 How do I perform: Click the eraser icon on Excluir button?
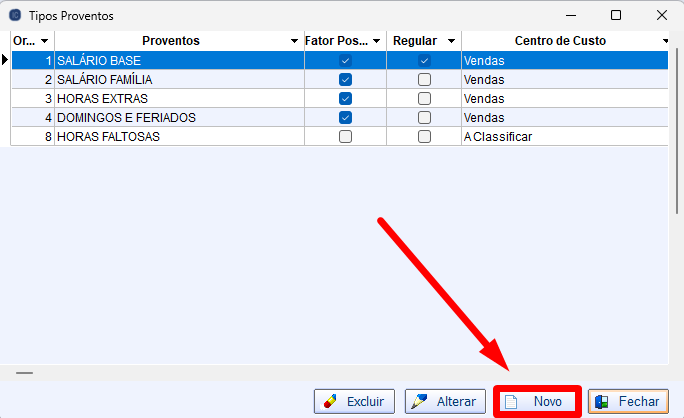click(328, 401)
